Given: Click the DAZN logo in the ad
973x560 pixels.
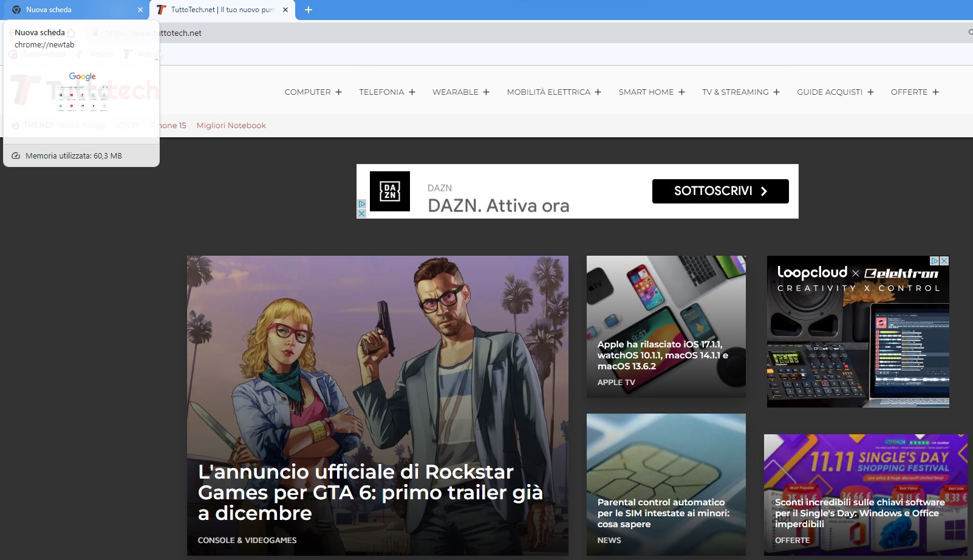Looking at the screenshot, I should (390, 191).
